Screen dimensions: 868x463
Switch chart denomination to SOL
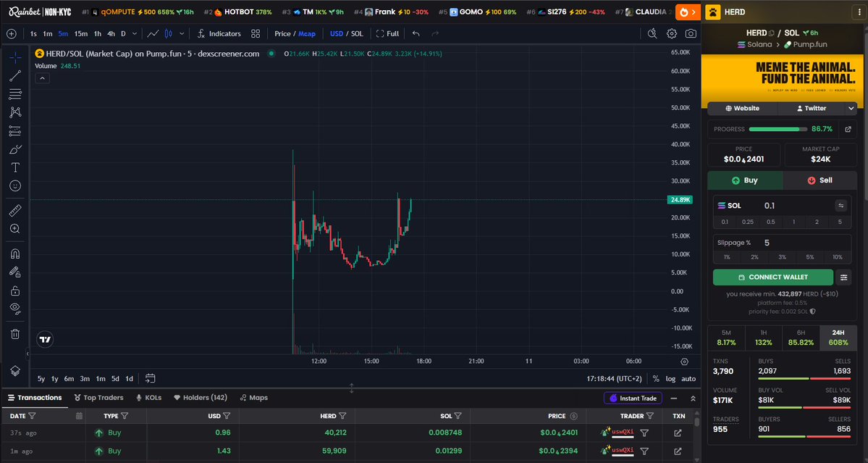[x=357, y=34]
